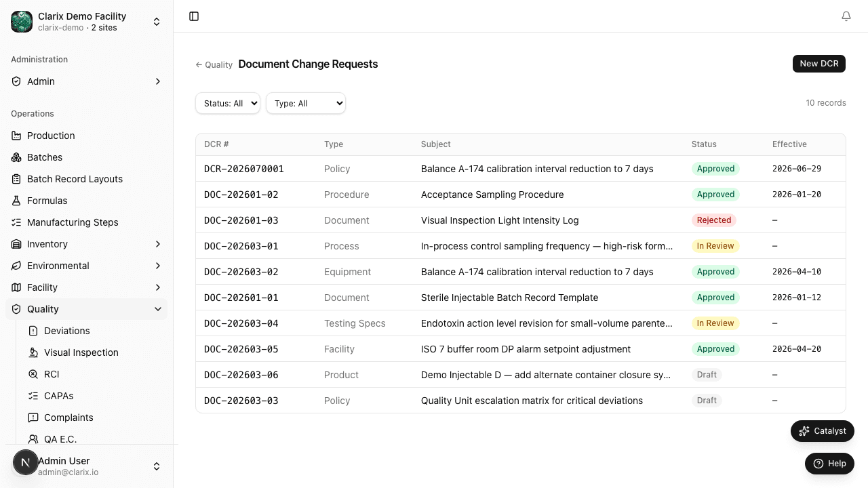Expand the Inventory submenu chevron
The width and height of the screenshot is (868, 488).
click(x=158, y=244)
